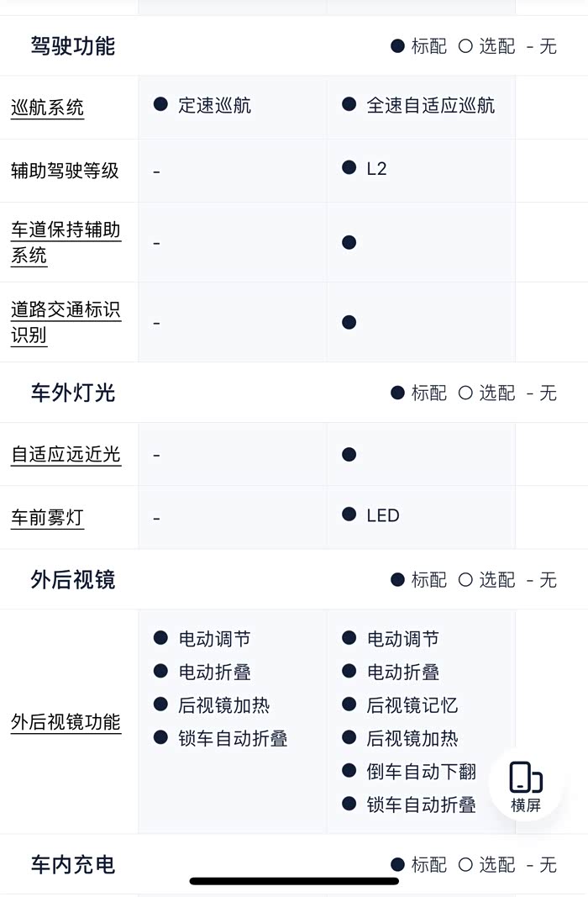
Task: Select the 驾驶功能 section header
Action: 73,46
